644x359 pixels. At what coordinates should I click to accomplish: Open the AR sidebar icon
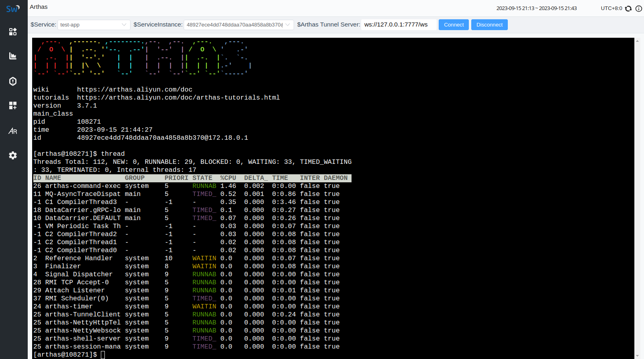(13, 131)
